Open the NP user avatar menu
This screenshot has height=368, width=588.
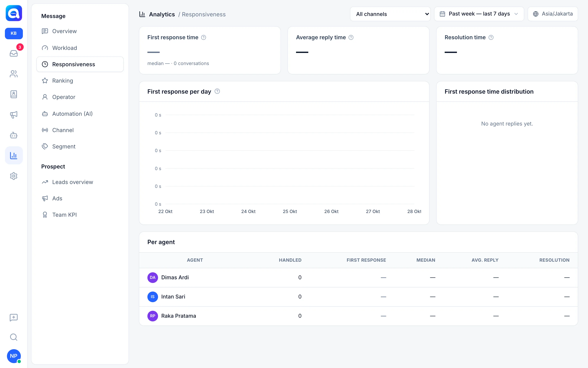pos(14,356)
